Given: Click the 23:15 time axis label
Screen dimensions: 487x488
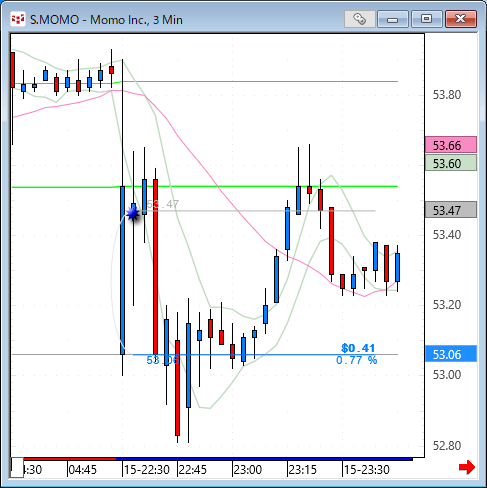Looking at the screenshot, I should (x=303, y=470).
